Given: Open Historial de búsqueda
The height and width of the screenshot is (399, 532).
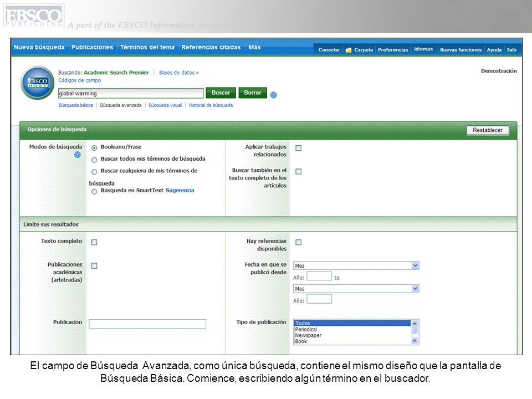Looking at the screenshot, I should tap(211, 105).
